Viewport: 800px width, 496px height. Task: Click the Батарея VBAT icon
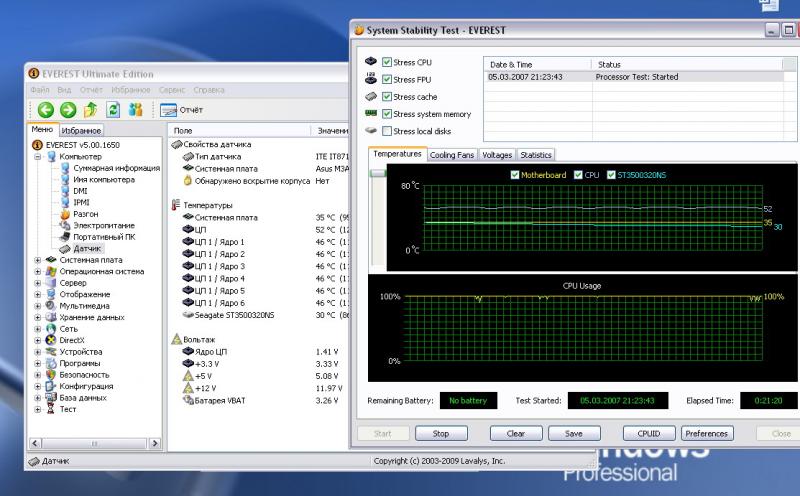click(188, 401)
